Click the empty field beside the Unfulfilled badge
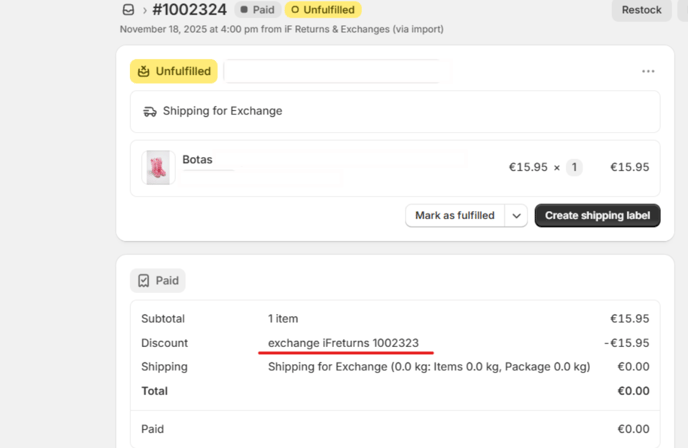 (x=330, y=71)
